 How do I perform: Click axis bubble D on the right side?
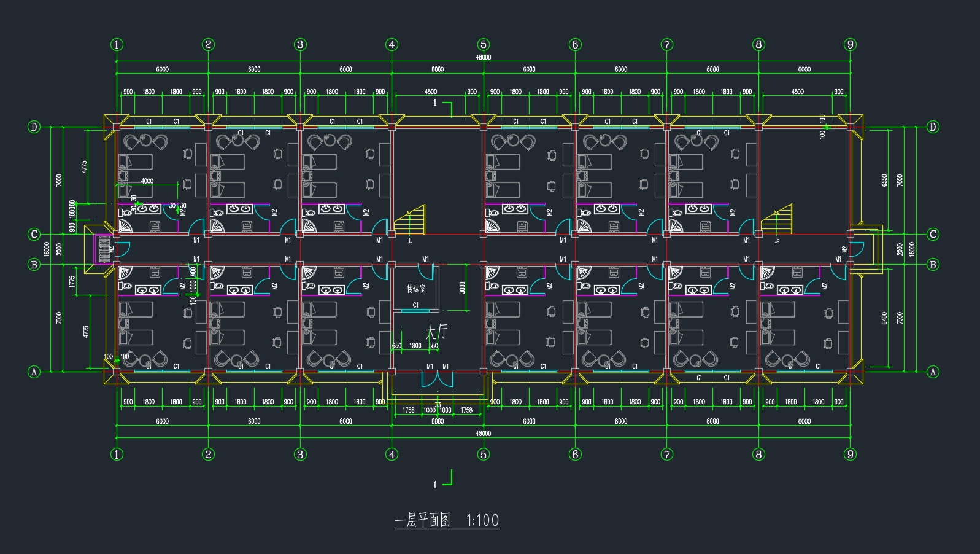coord(933,127)
